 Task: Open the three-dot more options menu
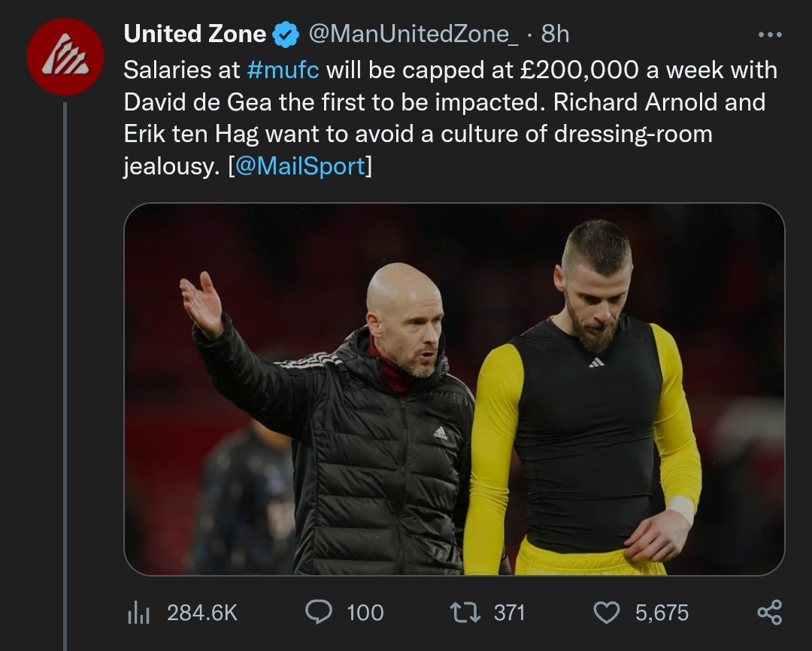pyautogui.click(x=770, y=35)
